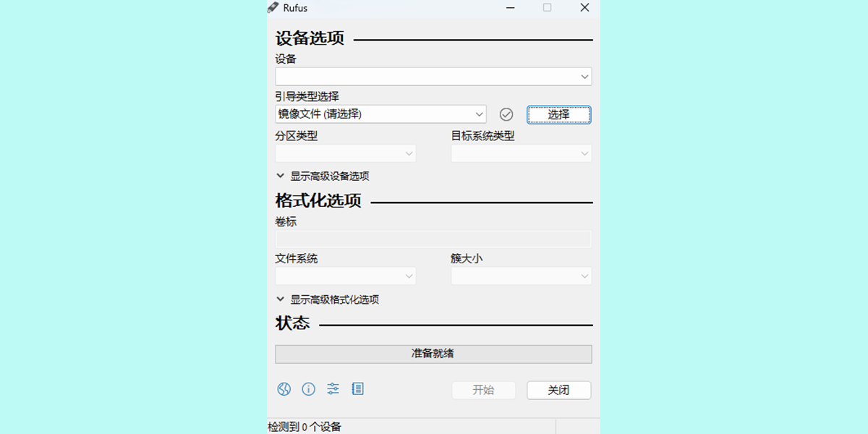868x434 pixels.
Task: Click the Rufus USB app icon
Action: pyautogui.click(x=273, y=7)
